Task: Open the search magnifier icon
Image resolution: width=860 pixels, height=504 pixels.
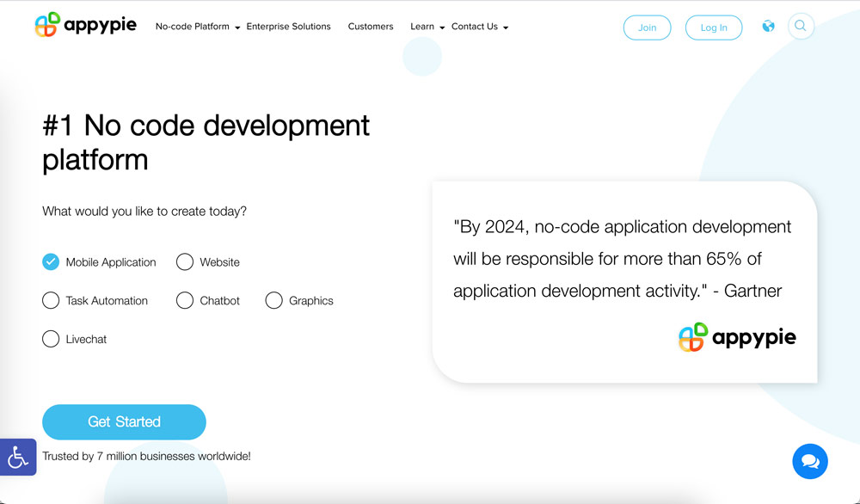Action: click(801, 26)
